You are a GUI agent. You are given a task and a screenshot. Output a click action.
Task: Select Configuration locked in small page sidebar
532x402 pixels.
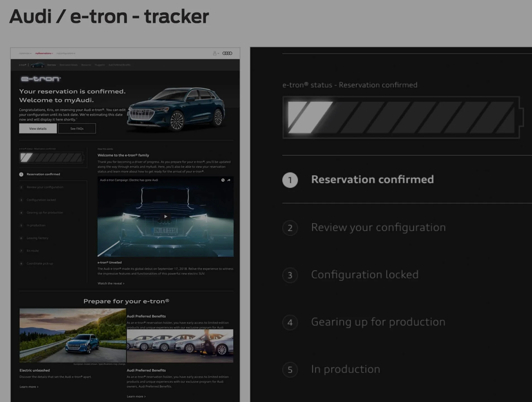click(x=41, y=200)
